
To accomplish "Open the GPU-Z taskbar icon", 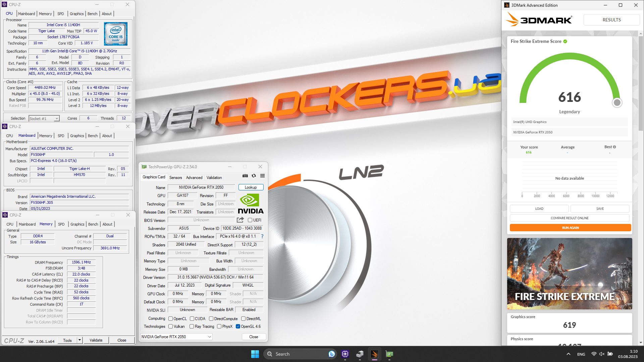I will 389,354.
